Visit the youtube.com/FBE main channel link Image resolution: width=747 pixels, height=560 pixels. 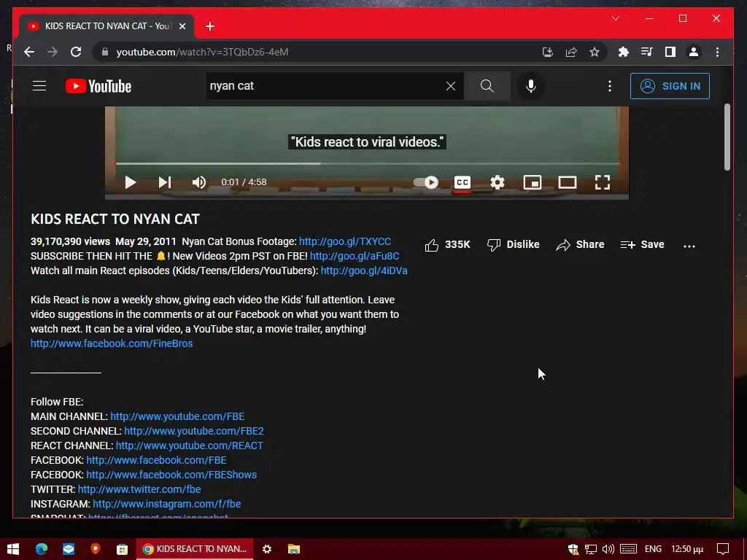tap(177, 416)
